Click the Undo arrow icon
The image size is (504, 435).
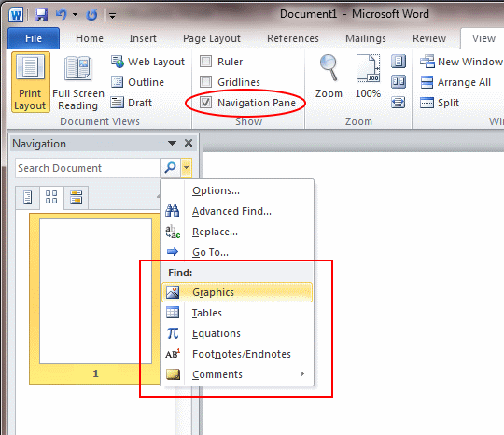[x=61, y=15]
